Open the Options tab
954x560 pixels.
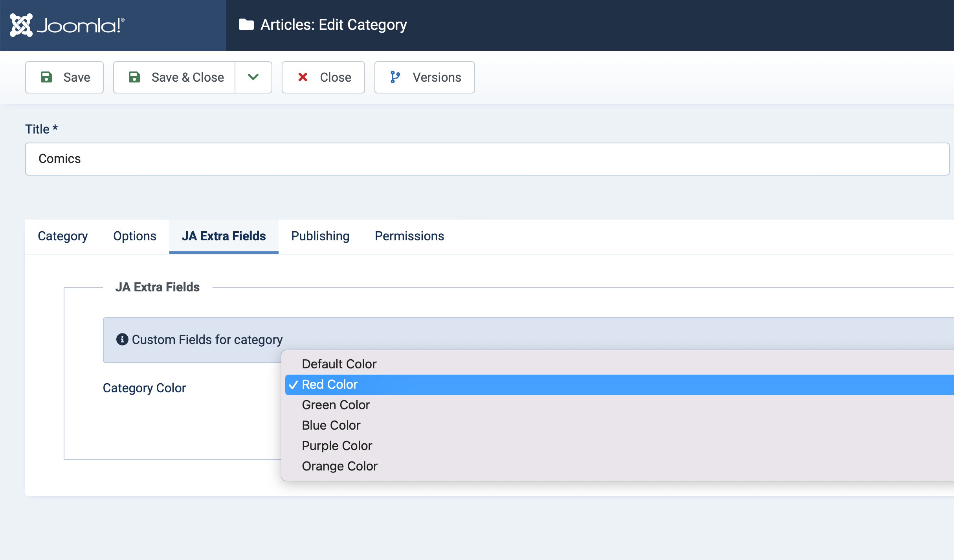pos(135,236)
